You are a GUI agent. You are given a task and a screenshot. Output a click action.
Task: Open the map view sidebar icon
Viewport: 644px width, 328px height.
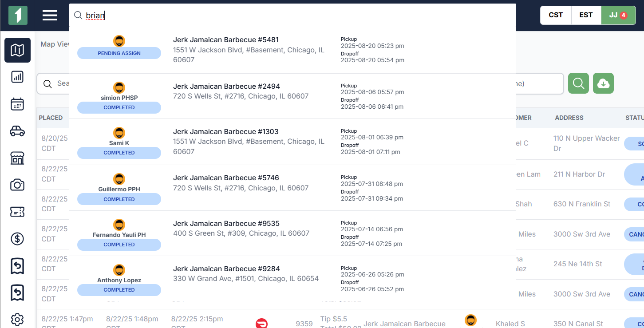17,50
